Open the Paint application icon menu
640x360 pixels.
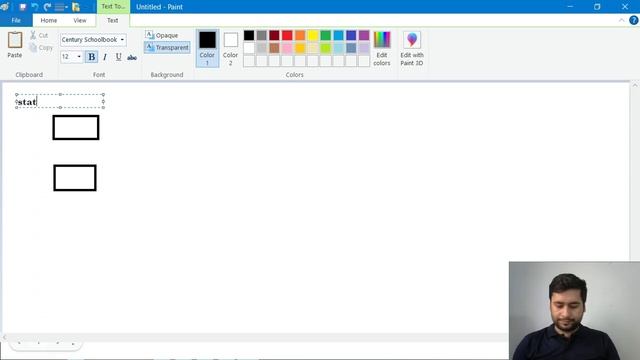coord(5,7)
